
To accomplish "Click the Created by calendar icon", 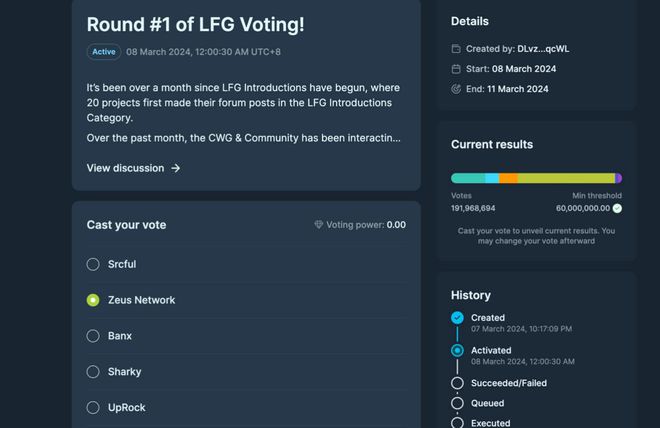I will click(x=456, y=49).
